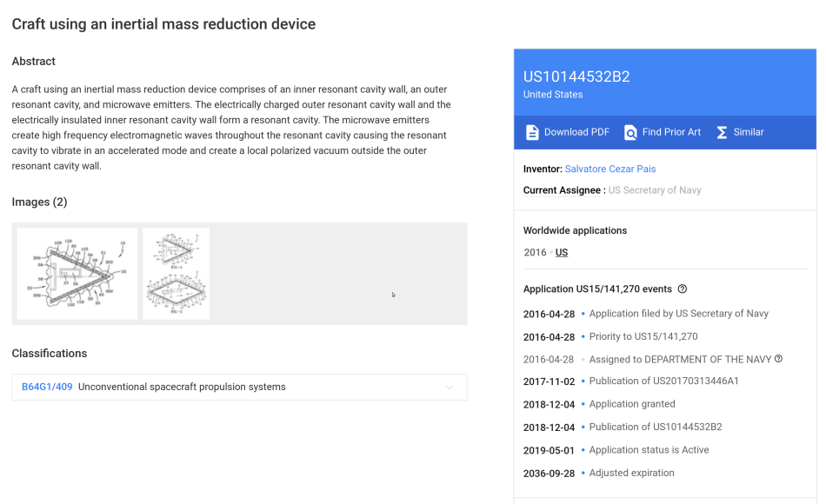Viewport: 826px width, 504px height.
Task: Open the US worldwide application link
Action: [x=562, y=252]
